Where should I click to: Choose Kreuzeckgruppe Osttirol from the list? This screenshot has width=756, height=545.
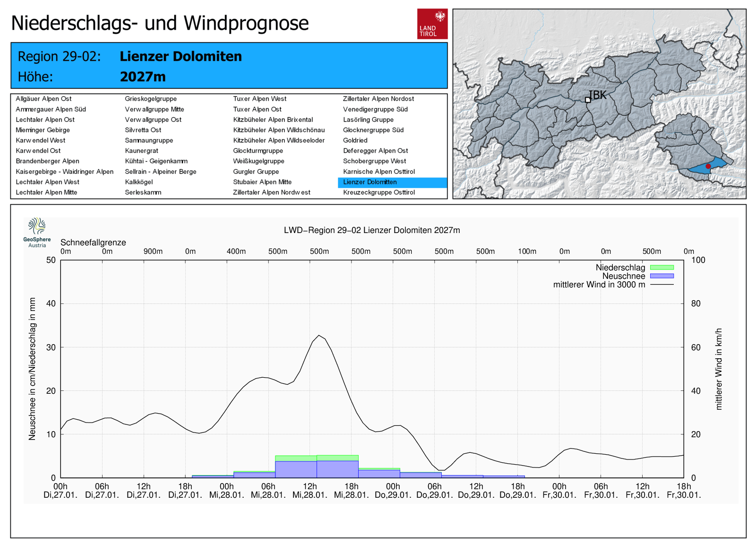coord(379,192)
